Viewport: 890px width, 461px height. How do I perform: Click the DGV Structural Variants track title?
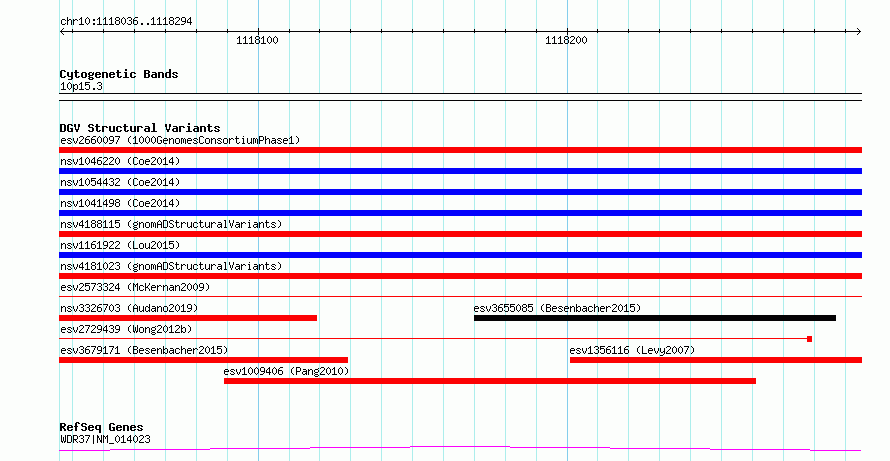(140, 128)
